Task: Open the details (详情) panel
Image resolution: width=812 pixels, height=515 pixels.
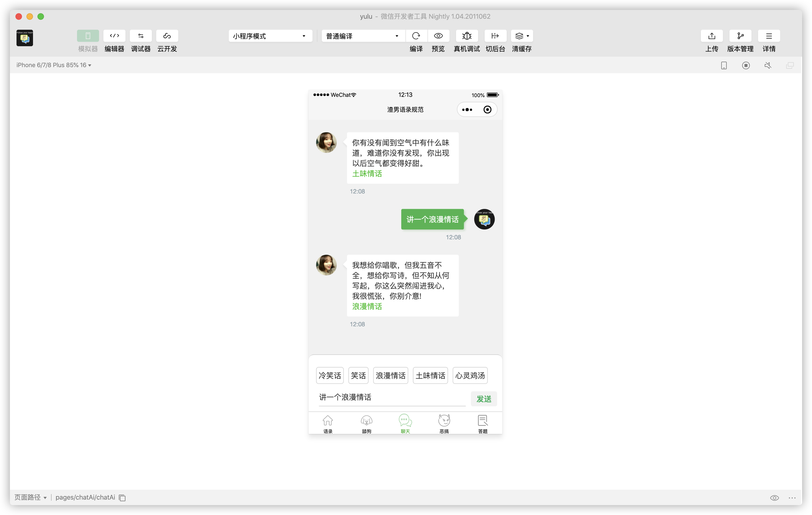Action: (769, 36)
